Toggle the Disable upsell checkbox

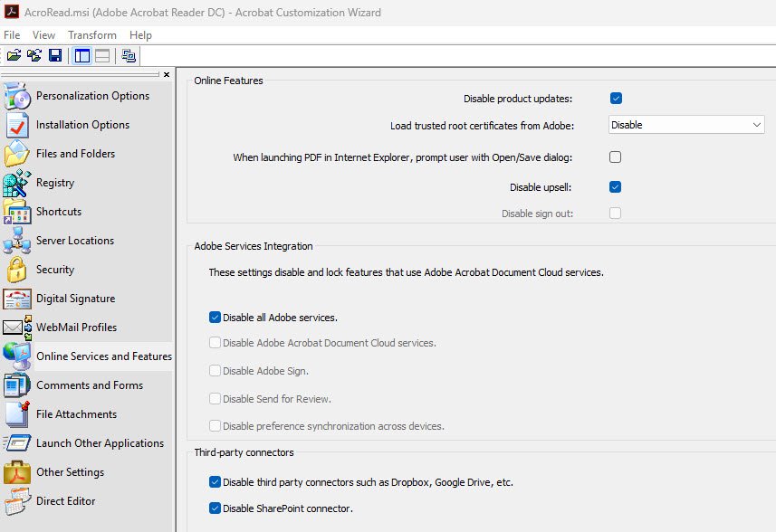pos(616,187)
